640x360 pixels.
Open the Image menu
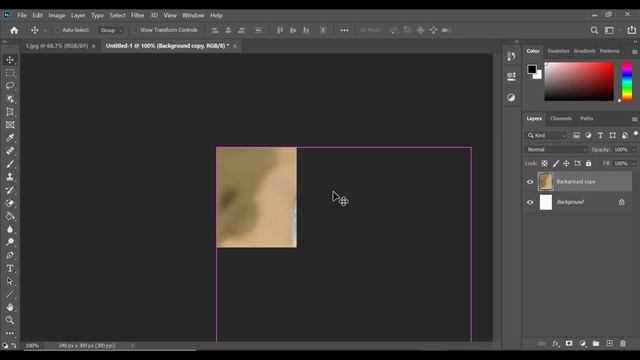57,16
